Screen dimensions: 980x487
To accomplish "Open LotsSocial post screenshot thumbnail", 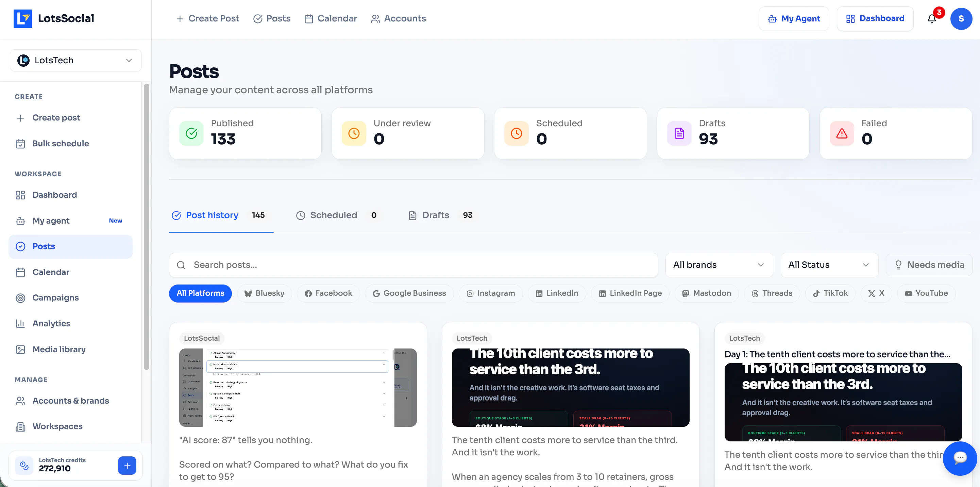I will [298, 387].
